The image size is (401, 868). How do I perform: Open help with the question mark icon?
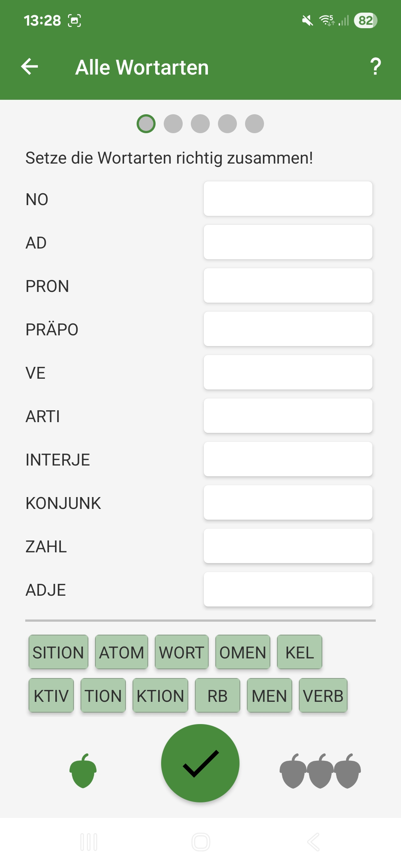click(x=375, y=67)
